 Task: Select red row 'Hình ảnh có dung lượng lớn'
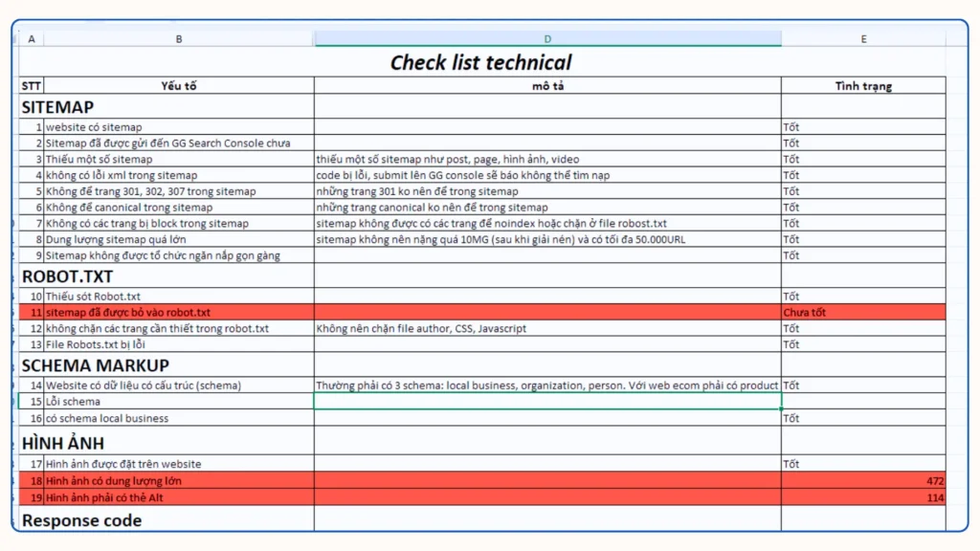482,480
